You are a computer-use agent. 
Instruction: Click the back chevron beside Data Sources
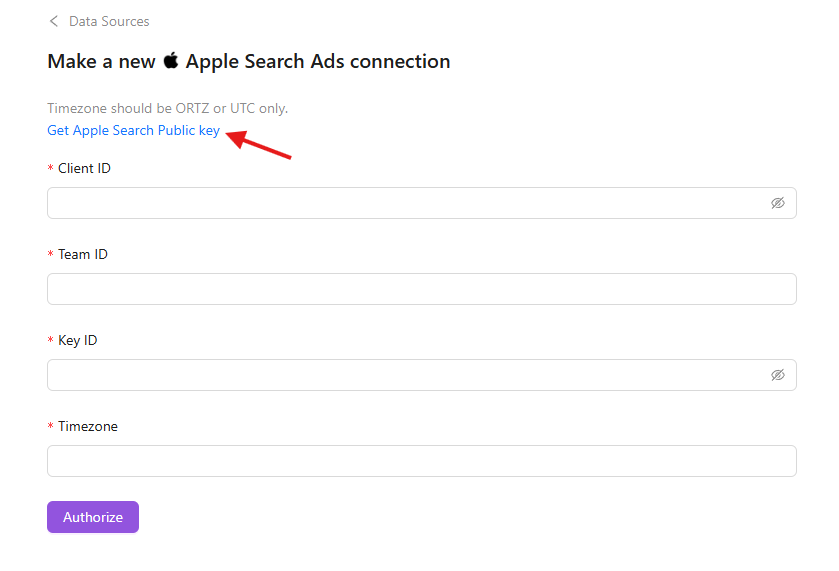(54, 21)
